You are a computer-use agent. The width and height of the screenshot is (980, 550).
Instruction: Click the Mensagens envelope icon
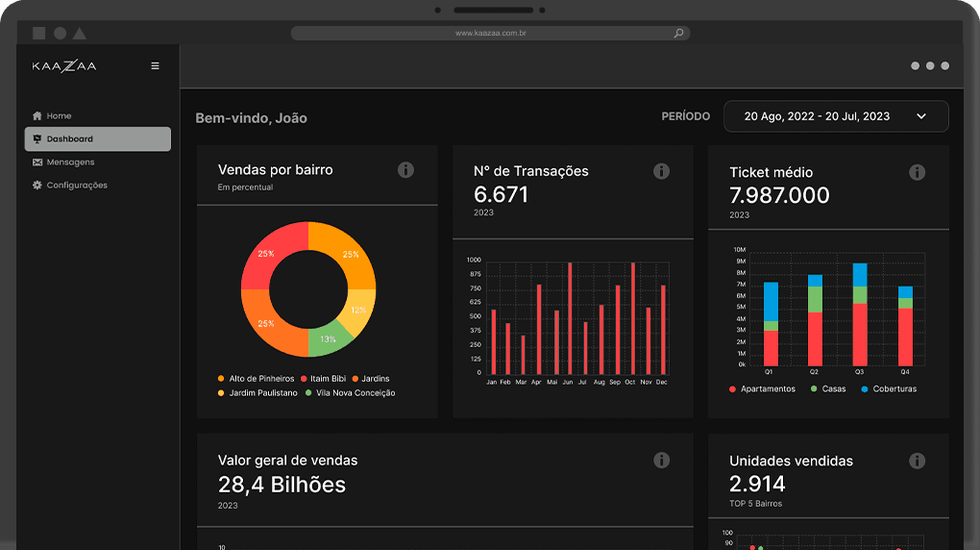(x=37, y=162)
